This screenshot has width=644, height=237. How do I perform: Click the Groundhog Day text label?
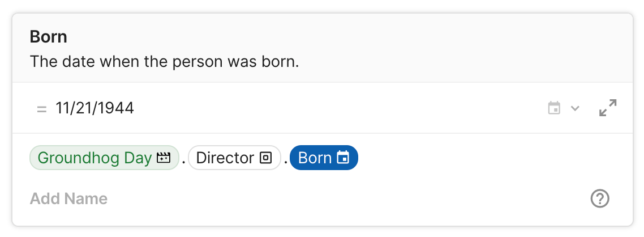(x=95, y=158)
